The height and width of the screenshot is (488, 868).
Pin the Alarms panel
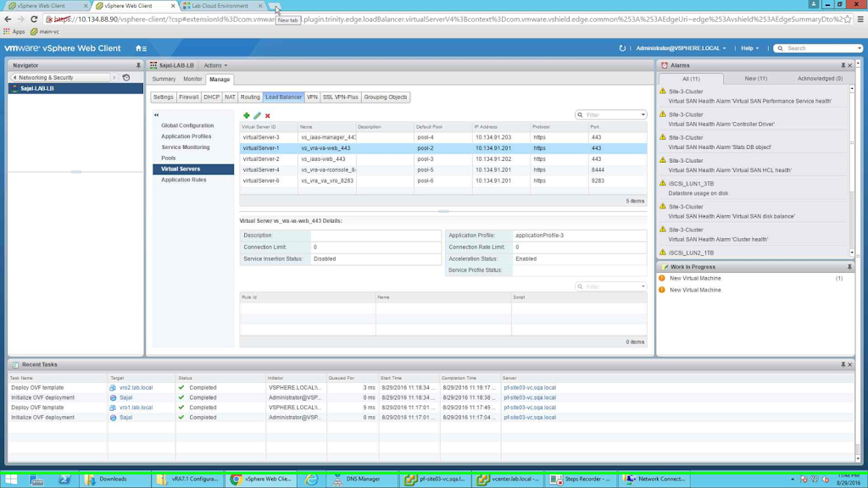click(x=843, y=65)
